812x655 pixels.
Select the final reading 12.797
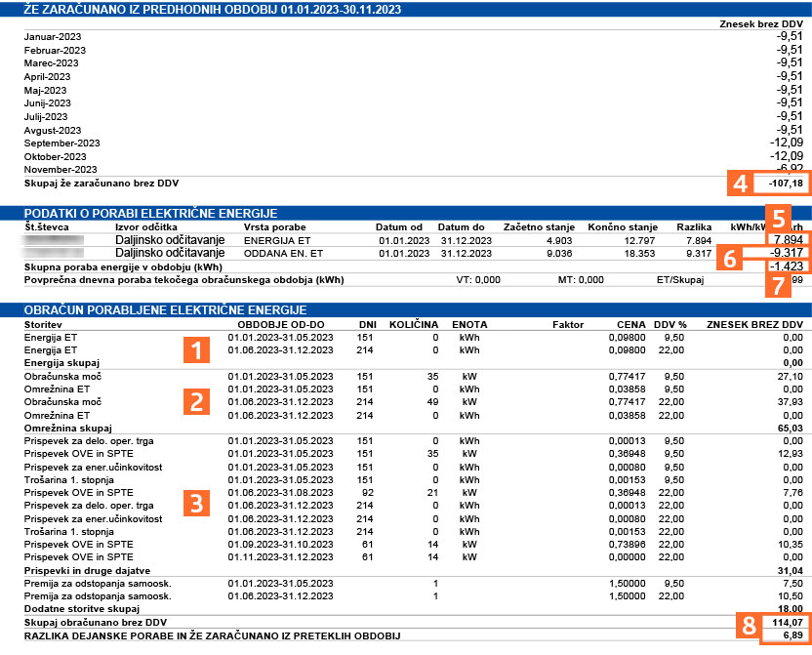coord(639,241)
